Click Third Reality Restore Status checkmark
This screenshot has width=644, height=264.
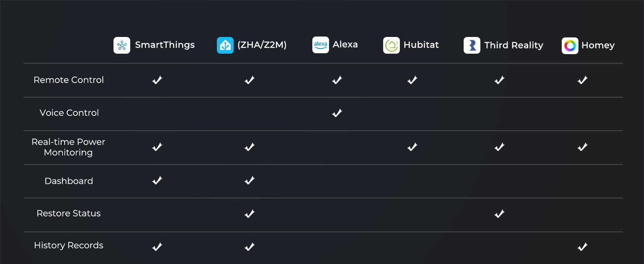(x=499, y=214)
